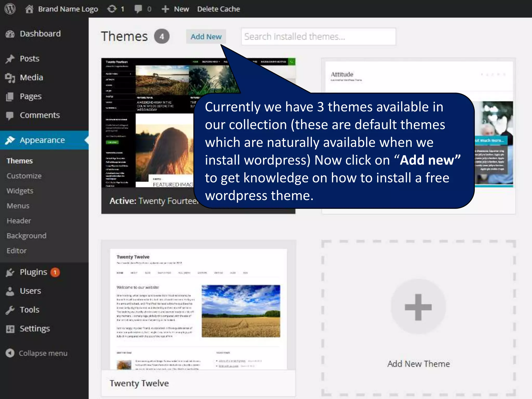The image size is (532, 399).
Task: Click the Themes page heading
Action: (x=124, y=36)
